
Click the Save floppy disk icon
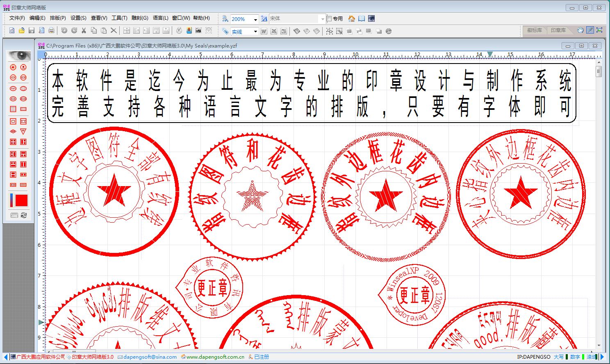click(x=32, y=31)
